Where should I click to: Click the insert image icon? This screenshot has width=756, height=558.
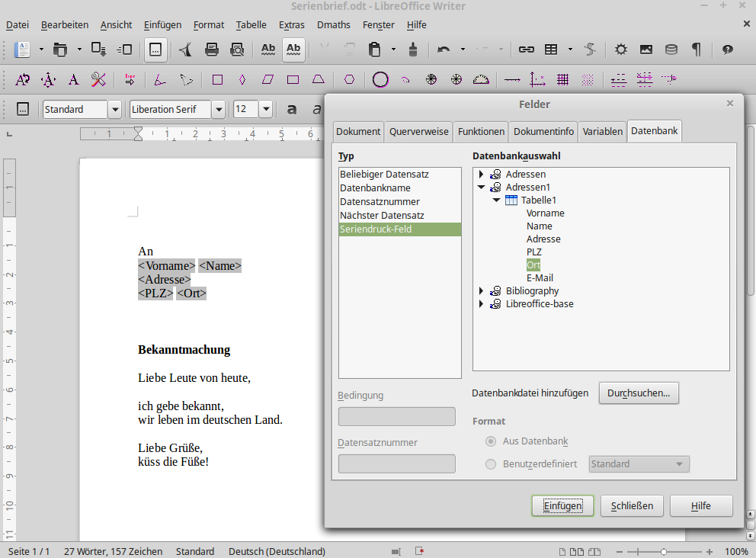[x=646, y=50]
